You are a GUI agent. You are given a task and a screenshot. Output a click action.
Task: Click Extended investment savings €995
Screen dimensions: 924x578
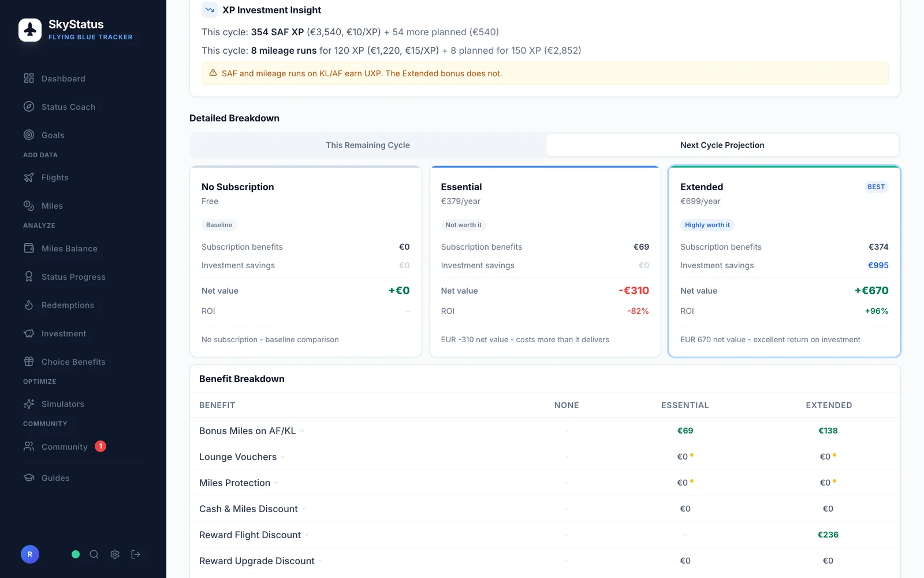[x=878, y=265]
